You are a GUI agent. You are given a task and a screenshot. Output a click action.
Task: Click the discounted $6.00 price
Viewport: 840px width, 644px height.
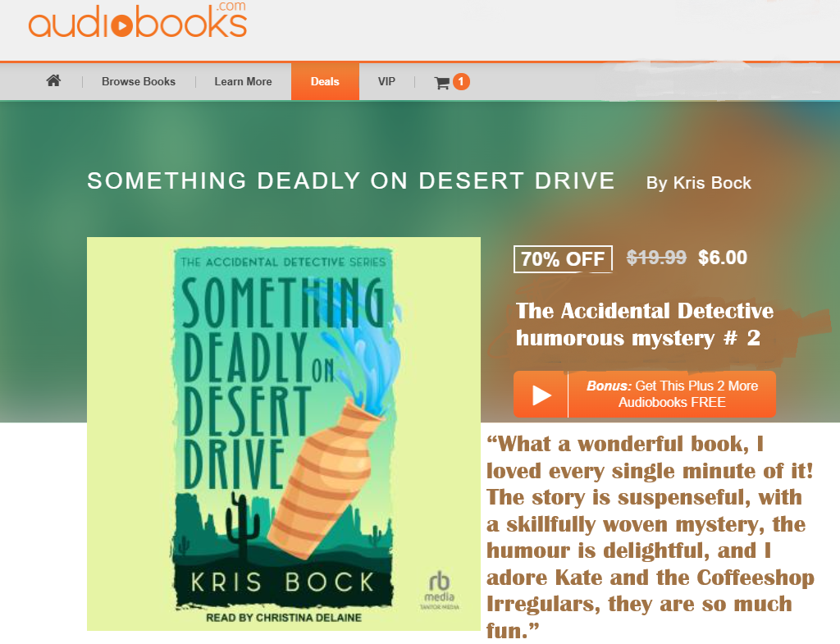click(723, 258)
